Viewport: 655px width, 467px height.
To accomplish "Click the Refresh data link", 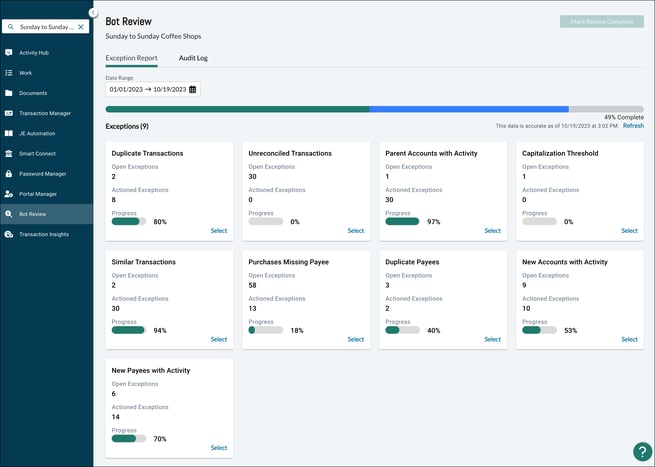I will coord(633,126).
